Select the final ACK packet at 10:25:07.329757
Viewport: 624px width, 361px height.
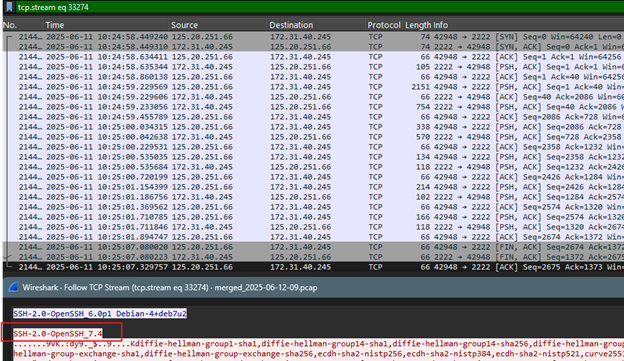313,267
